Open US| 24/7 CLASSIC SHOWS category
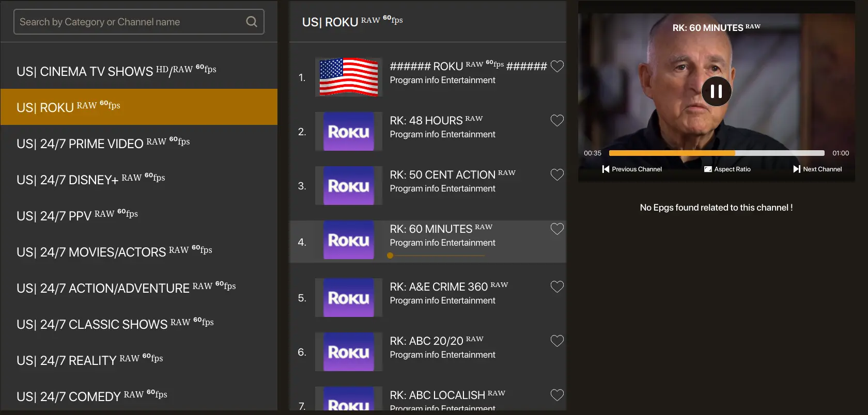The image size is (868, 415). pyautogui.click(x=138, y=324)
